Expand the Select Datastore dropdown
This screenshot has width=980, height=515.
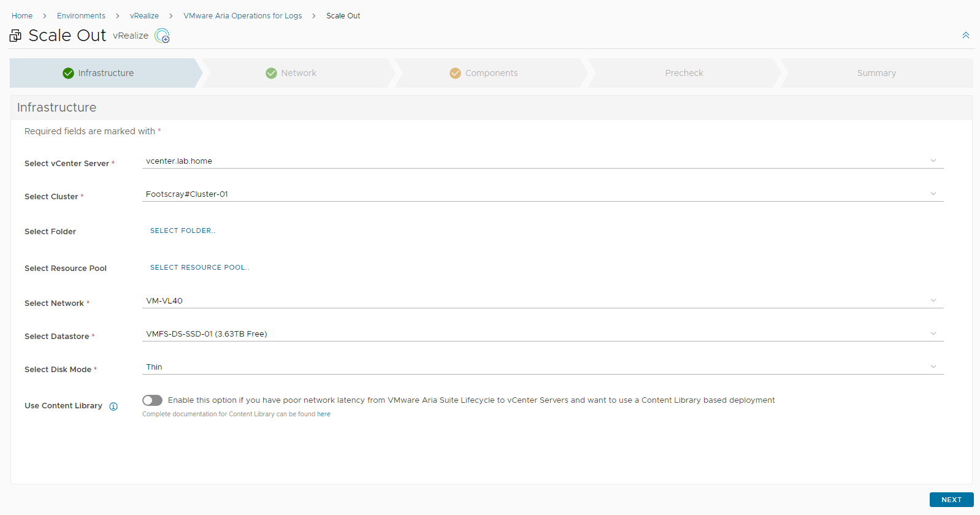tap(542, 334)
